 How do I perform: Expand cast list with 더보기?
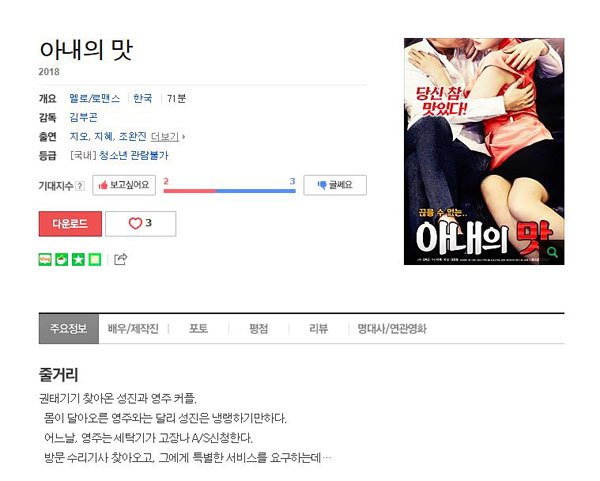(167, 137)
